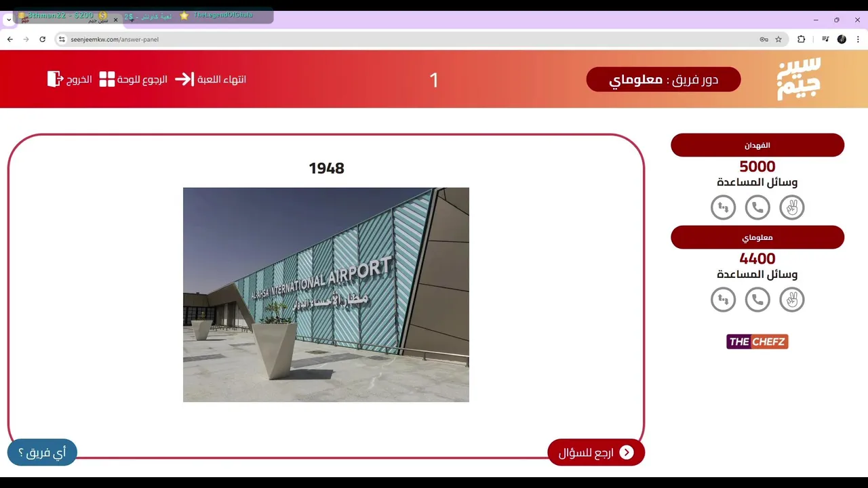Screen dimensions: 868x488
Task: Open a new tab with plus button
Action: tap(132, 20)
